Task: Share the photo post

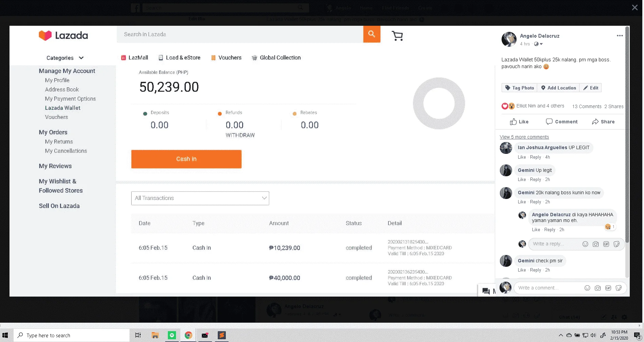Action: 603,122
